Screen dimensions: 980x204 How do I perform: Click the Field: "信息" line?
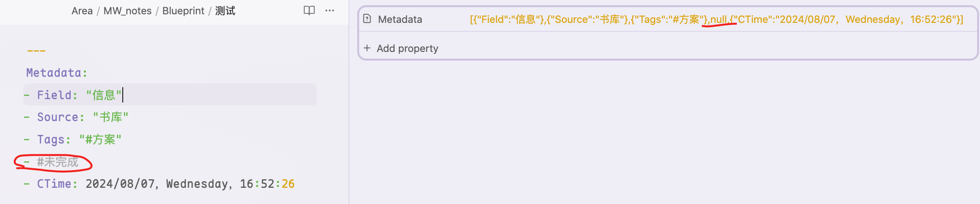click(x=170, y=95)
